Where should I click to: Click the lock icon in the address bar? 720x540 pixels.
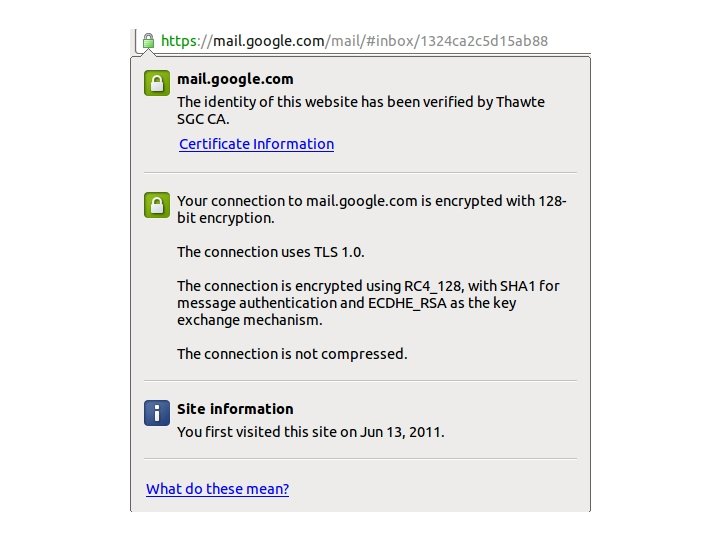click(148, 41)
